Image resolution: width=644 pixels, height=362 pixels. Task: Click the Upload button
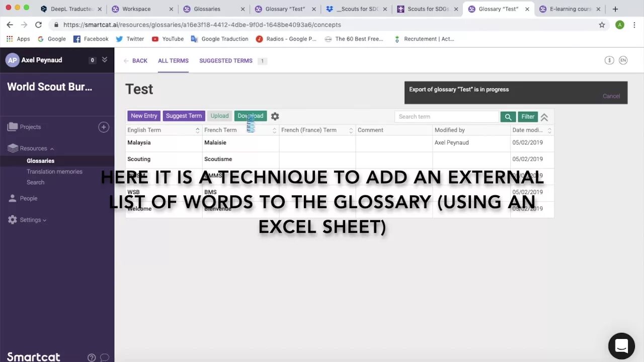tap(219, 116)
